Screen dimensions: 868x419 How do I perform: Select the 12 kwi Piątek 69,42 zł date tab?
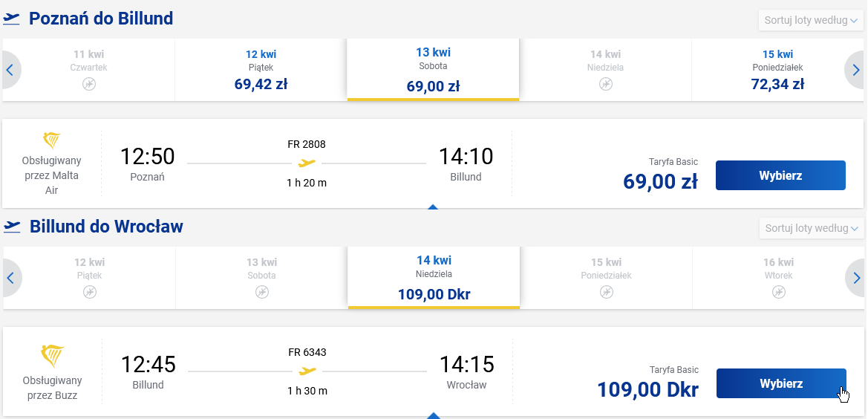tap(261, 70)
